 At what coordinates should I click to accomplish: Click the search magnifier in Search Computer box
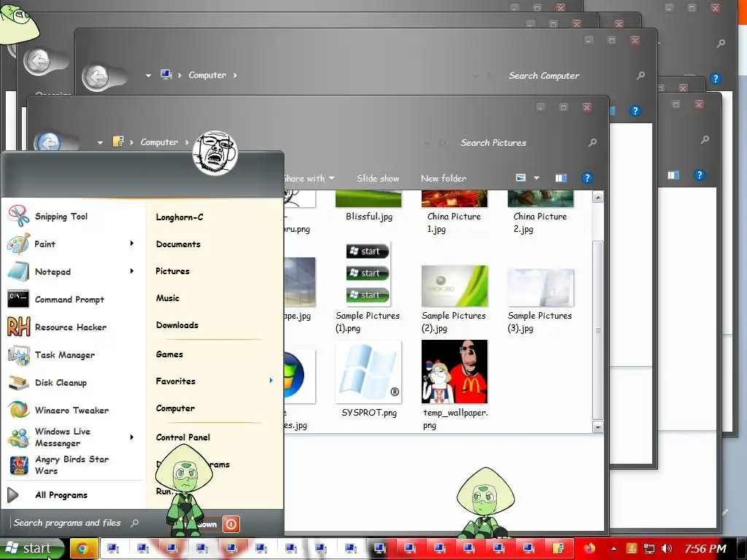[x=640, y=75]
